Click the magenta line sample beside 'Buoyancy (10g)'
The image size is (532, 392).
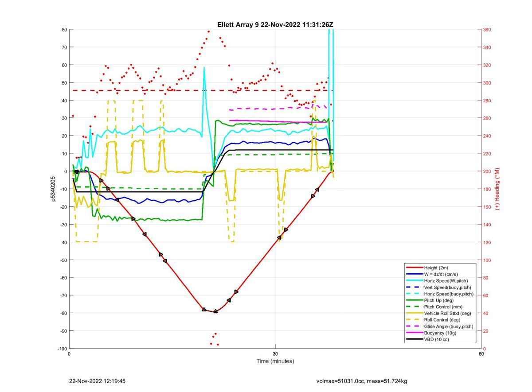pos(415,333)
